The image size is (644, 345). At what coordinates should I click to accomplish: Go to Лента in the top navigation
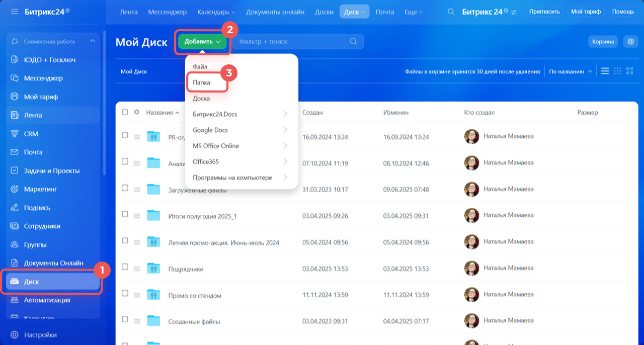click(129, 12)
